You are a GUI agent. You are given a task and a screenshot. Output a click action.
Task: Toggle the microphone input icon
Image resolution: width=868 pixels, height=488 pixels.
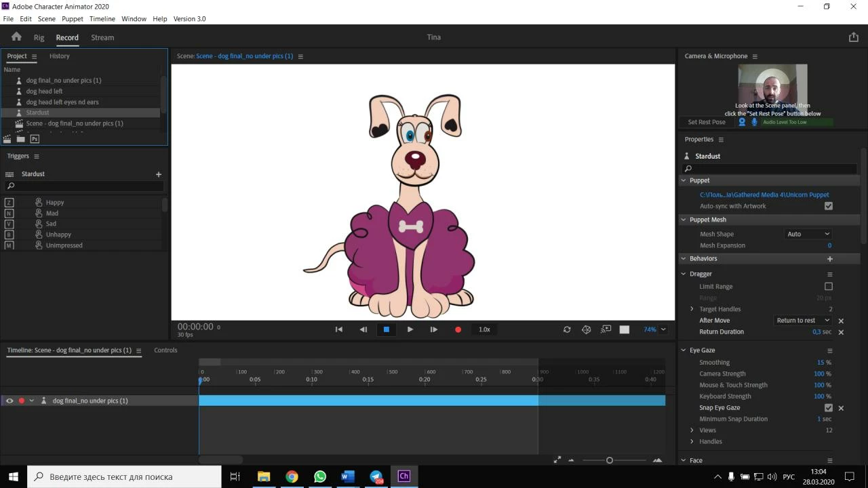pos(754,122)
